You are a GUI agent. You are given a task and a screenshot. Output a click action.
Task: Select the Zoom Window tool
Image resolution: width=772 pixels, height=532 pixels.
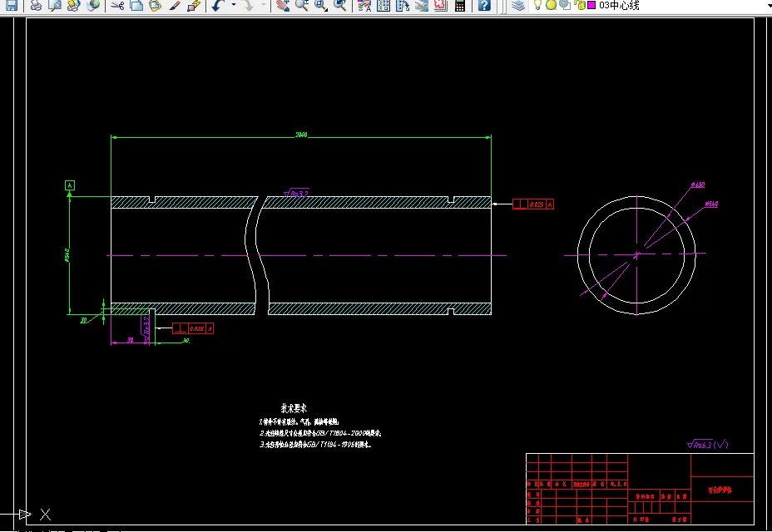click(x=321, y=6)
